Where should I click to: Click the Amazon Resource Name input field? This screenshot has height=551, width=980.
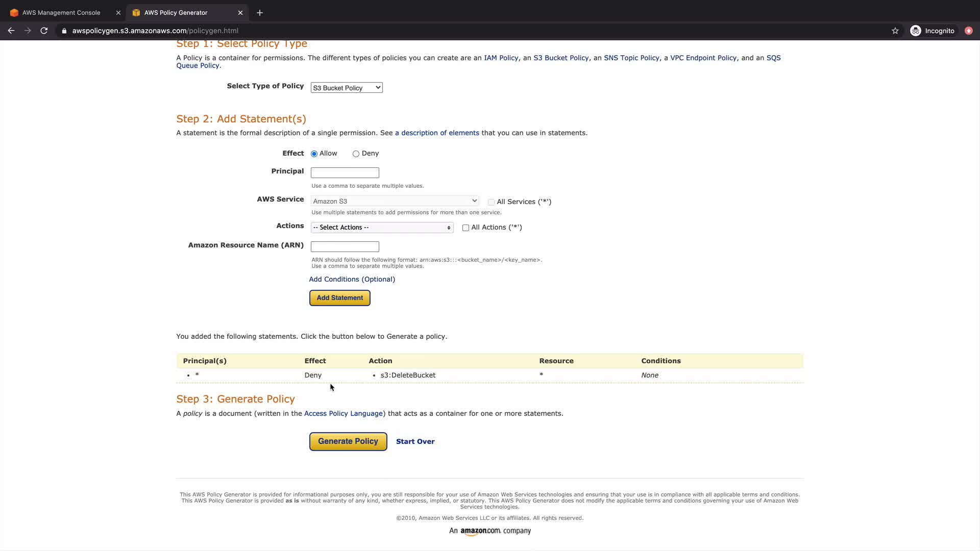point(345,246)
